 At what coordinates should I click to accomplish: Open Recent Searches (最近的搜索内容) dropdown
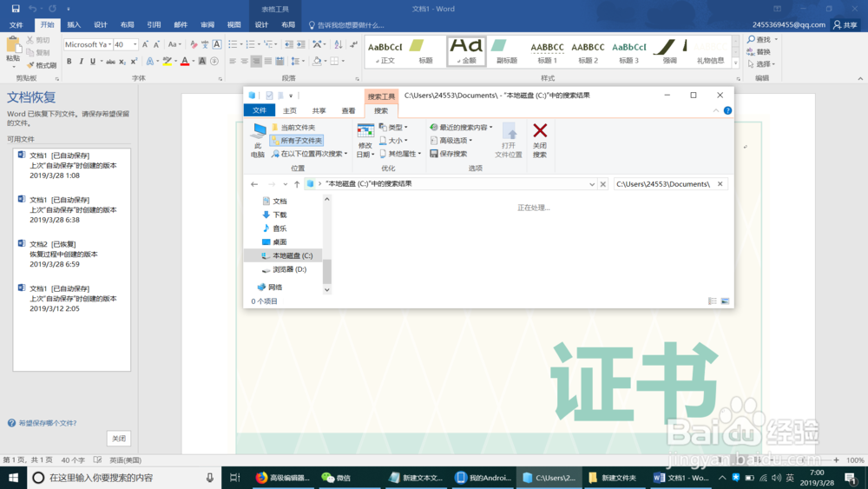(x=461, y=128)
